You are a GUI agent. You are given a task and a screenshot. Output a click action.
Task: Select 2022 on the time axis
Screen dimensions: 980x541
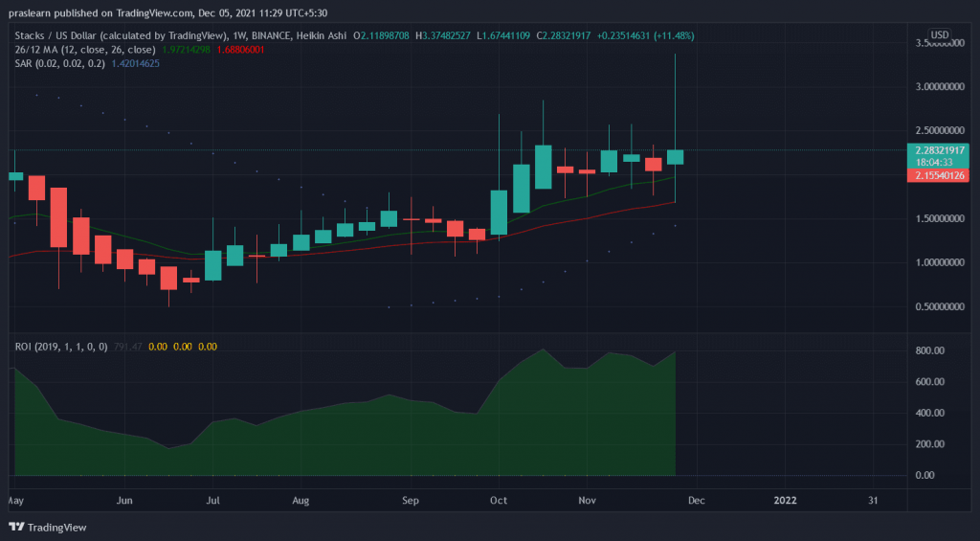coord(785,500)
